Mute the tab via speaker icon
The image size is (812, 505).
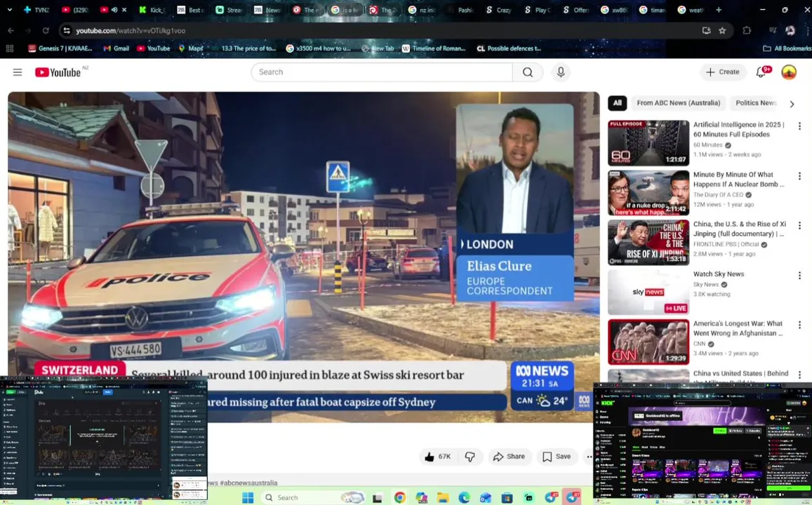(114, 10)
